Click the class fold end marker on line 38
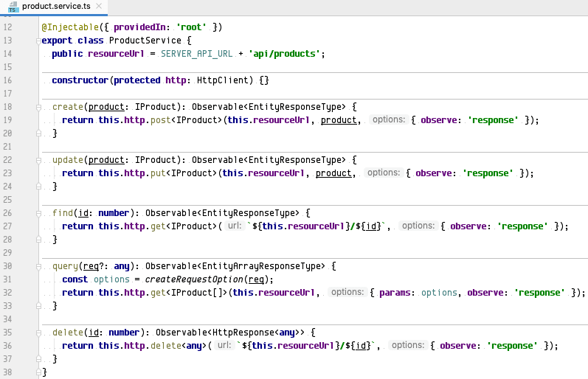 click(38, 372)
